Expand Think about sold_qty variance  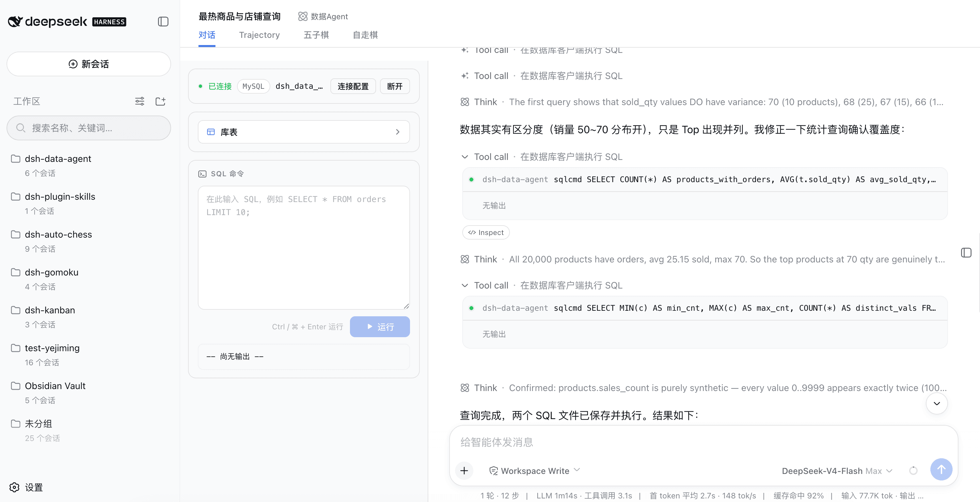(x=702, y=102)
